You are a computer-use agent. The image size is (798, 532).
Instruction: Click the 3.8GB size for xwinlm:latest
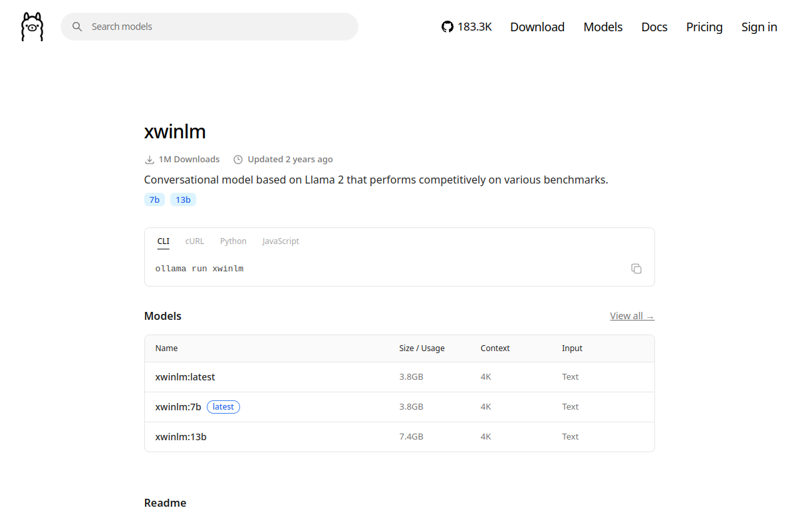pyautogui.click(x=411, y=377)
